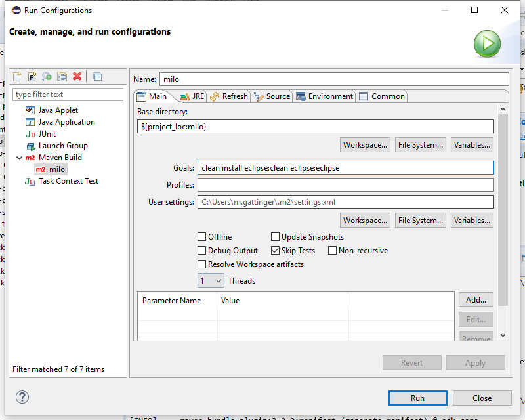The image size is (525, 420).
Task: Select the Java Application configuration type
Action: tap(66, 122)
